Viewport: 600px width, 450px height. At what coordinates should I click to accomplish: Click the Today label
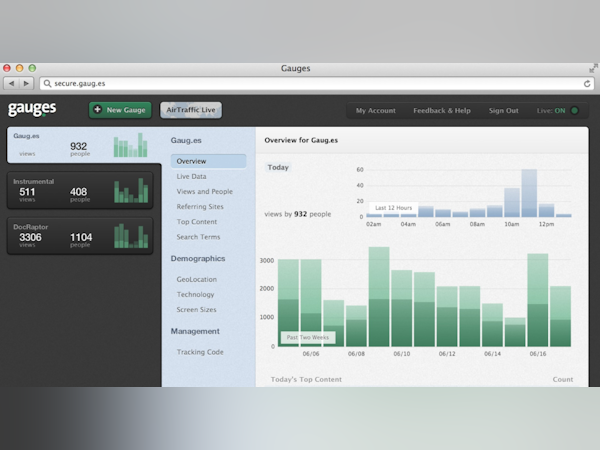pos(278,167)
